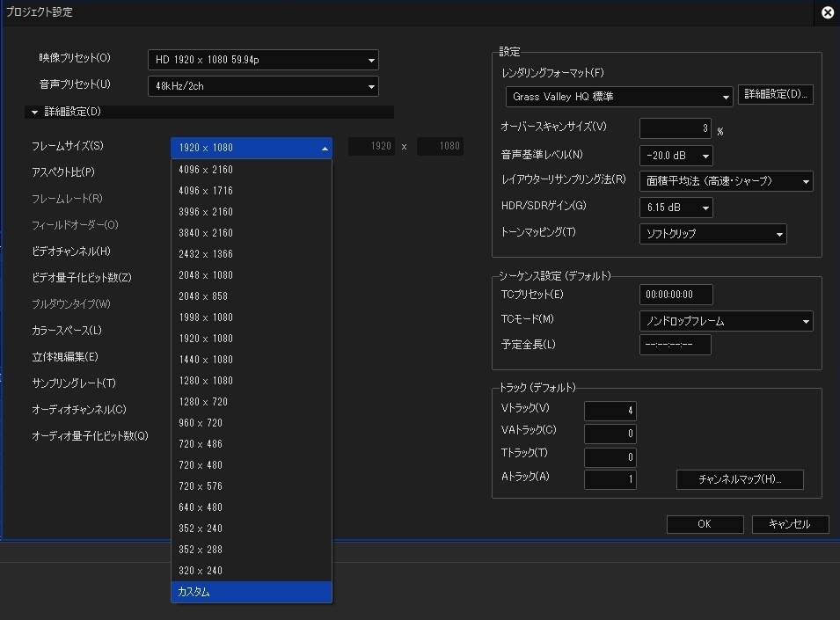Open the video preset dropdown
Image resolution: width=840 pixels, height=620 pixels.
[x=262, y=60]
